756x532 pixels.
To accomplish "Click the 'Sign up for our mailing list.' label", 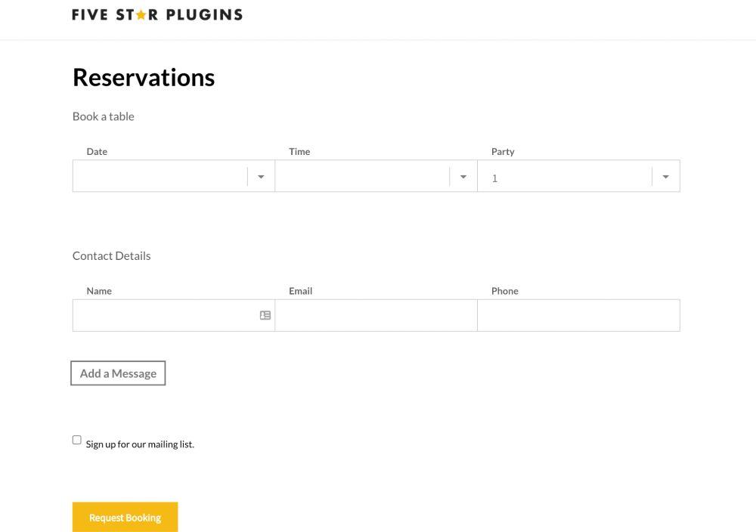I will (x=140, y=444).
